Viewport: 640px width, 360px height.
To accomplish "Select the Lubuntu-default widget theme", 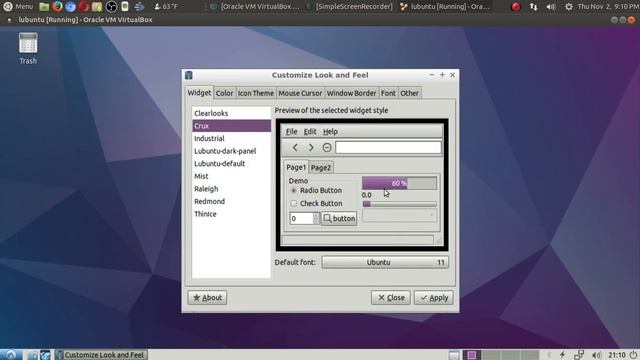I will click(231, 164).
